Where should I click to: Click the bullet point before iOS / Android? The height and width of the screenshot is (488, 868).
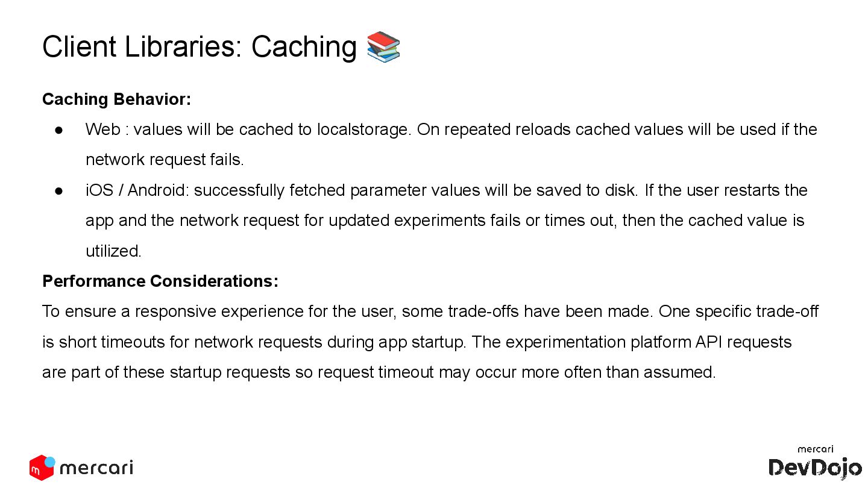click(x=59, y=191)
